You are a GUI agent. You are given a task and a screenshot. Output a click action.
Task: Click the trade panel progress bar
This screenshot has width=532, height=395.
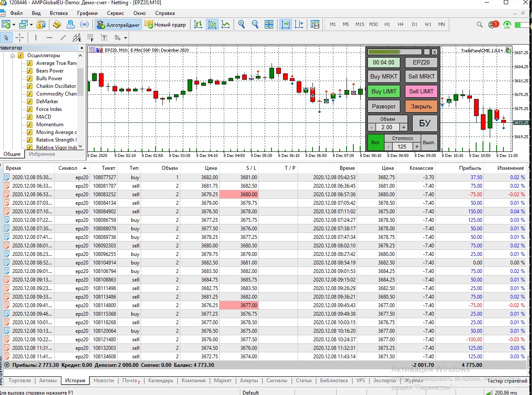(x=394, y=52)
